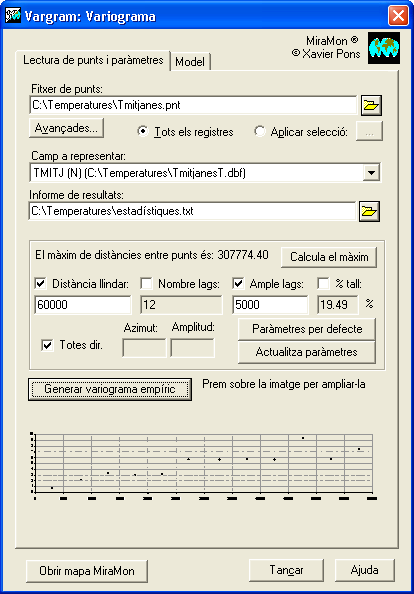Click Generar variograma empíric button

pyautogui.click(x=110, y=389)
